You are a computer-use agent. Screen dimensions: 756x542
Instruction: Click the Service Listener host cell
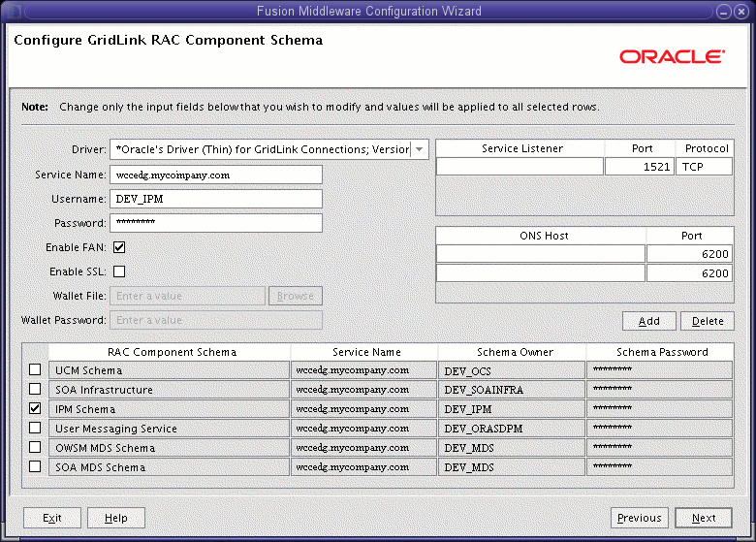pyautogui.click(x=520, y=167)
